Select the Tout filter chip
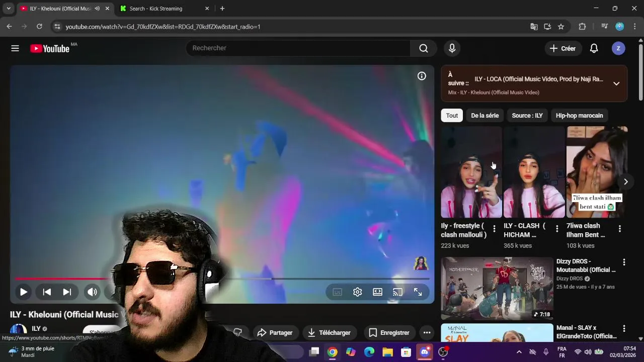This screenshot has height=362, width=644. pyautogui.click(x=452, y=116)
